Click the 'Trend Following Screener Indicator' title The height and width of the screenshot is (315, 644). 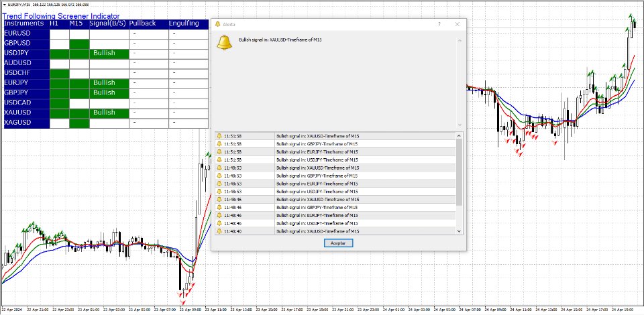pos(61,16)
